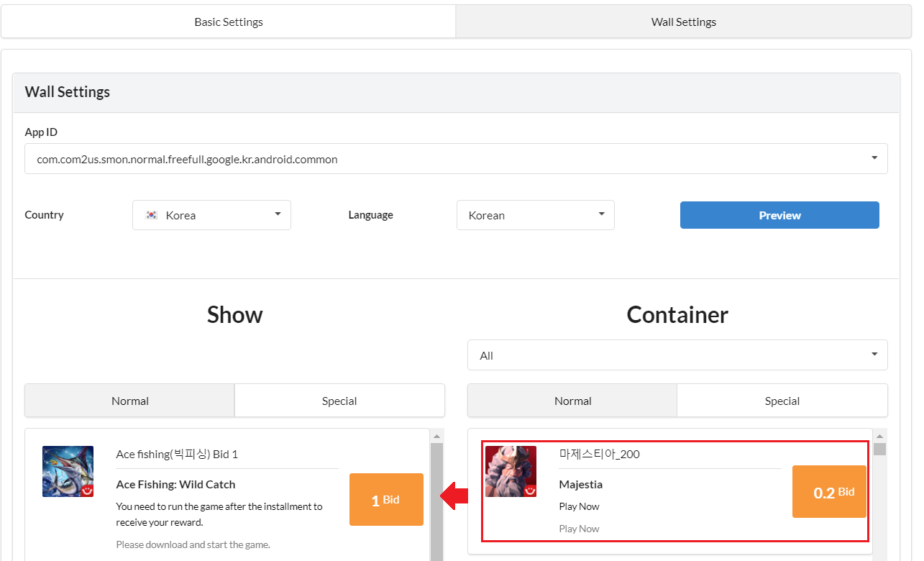The image size is (924, 561).
Task: Select the Normal tab under Container
Action: pyautogui.click(x=573, y=401)
